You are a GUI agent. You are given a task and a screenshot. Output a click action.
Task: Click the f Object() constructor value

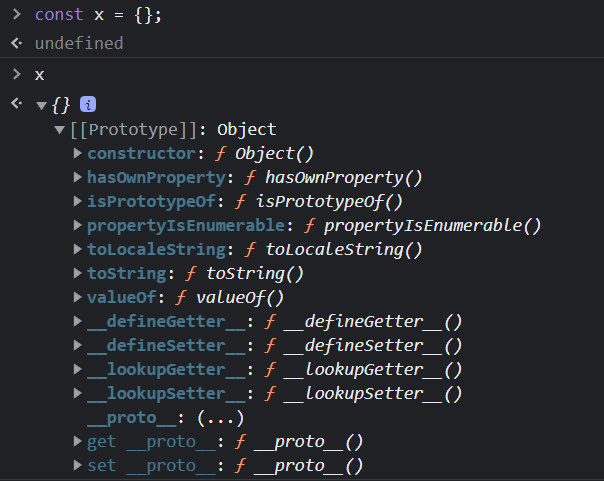(265, 153)
